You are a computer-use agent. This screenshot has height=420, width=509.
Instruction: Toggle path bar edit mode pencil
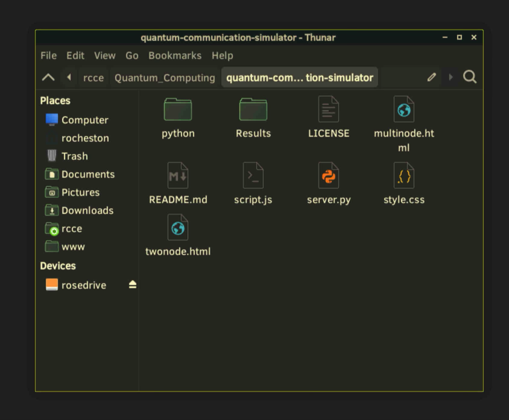(x=431, y=77)
